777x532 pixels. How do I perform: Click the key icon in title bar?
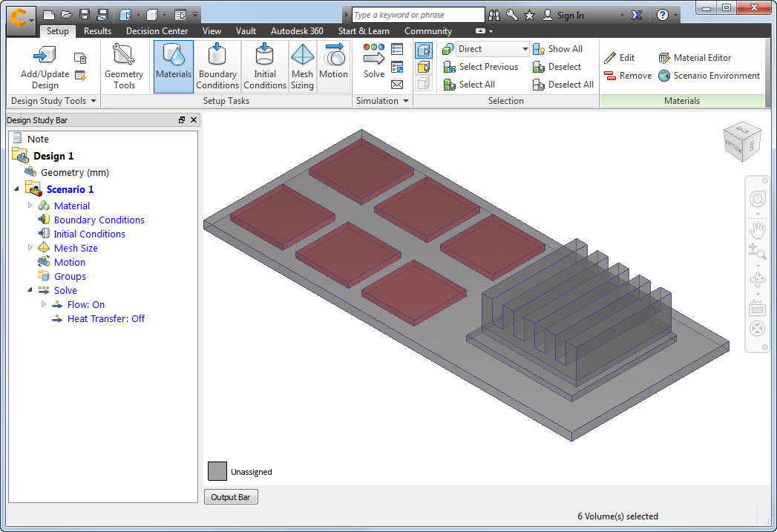512,16
